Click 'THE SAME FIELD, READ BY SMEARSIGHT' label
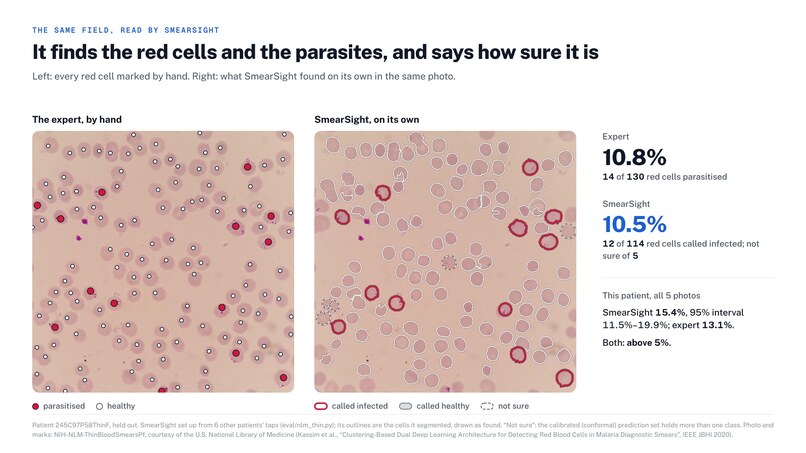 [125, 30]
